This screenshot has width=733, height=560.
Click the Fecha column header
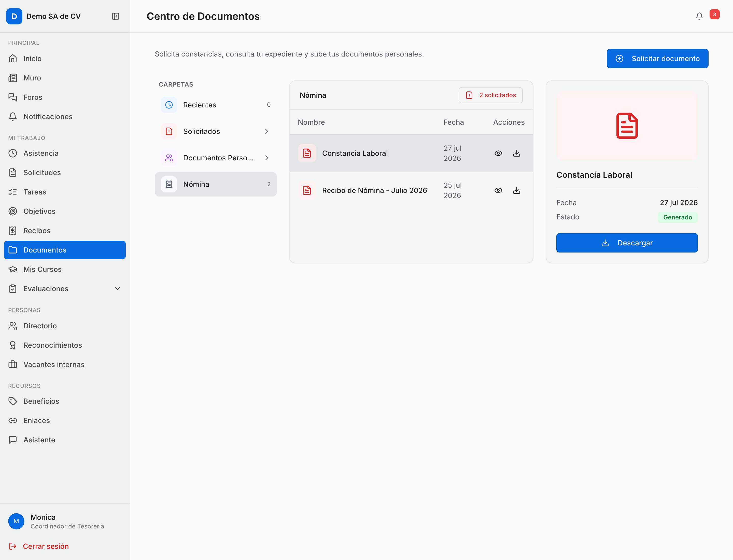pos(453,122)
